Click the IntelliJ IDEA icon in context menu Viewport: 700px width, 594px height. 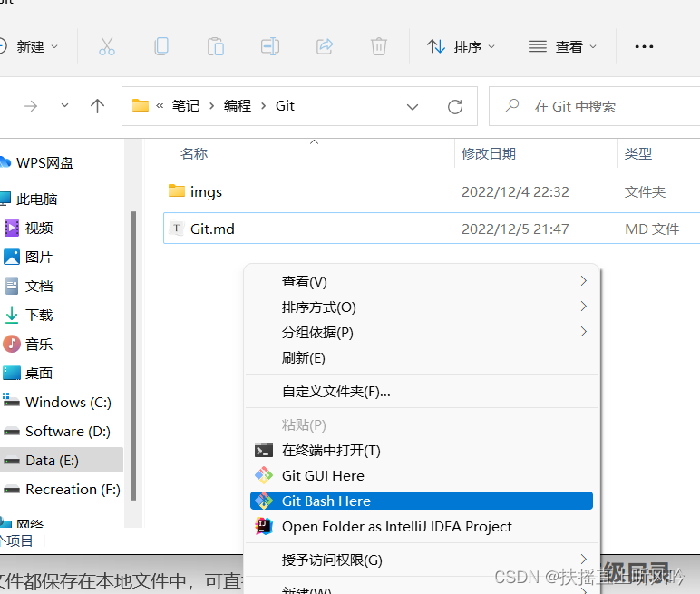click(x=264, y=526)
